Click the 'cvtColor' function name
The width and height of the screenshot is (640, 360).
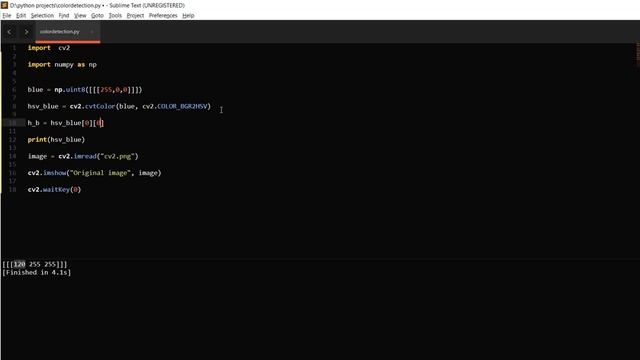(100, 106)
